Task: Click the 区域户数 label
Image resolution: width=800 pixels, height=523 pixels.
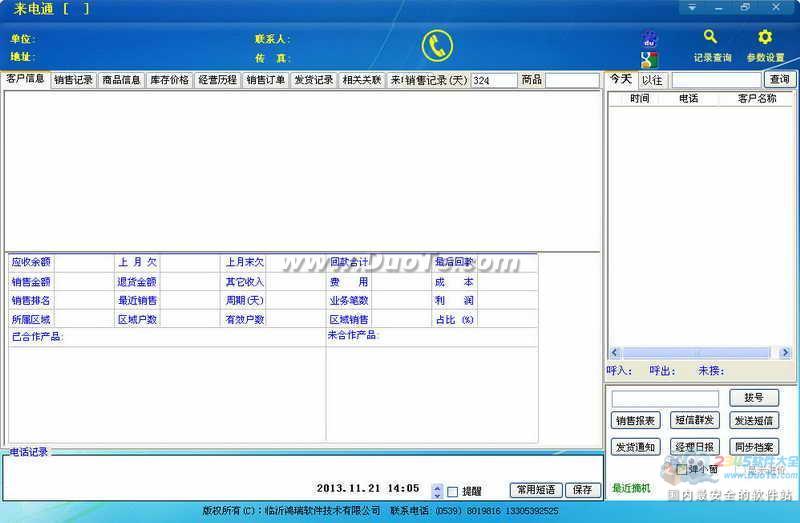Action: point(137,319)
